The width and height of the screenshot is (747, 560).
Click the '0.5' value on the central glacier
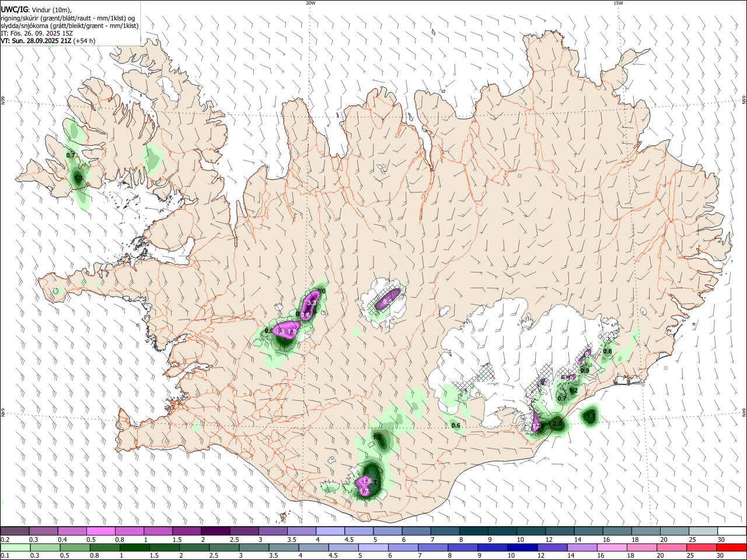tap(386, 302)
